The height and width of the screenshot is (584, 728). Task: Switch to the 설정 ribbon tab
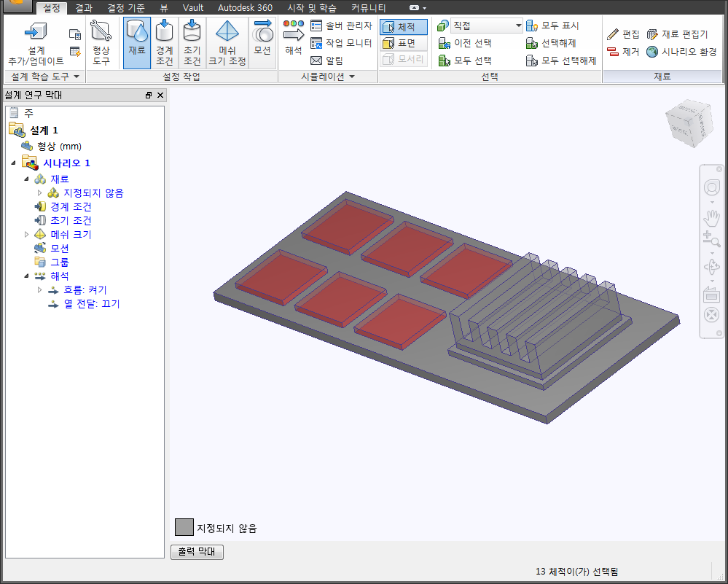tap(52, 8)
